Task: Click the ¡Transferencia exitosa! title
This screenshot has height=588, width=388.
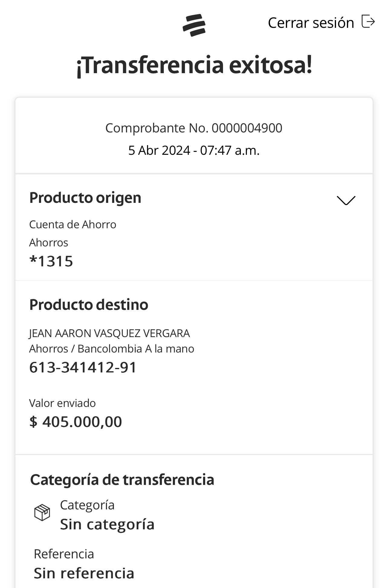Action: pos(194,65)
